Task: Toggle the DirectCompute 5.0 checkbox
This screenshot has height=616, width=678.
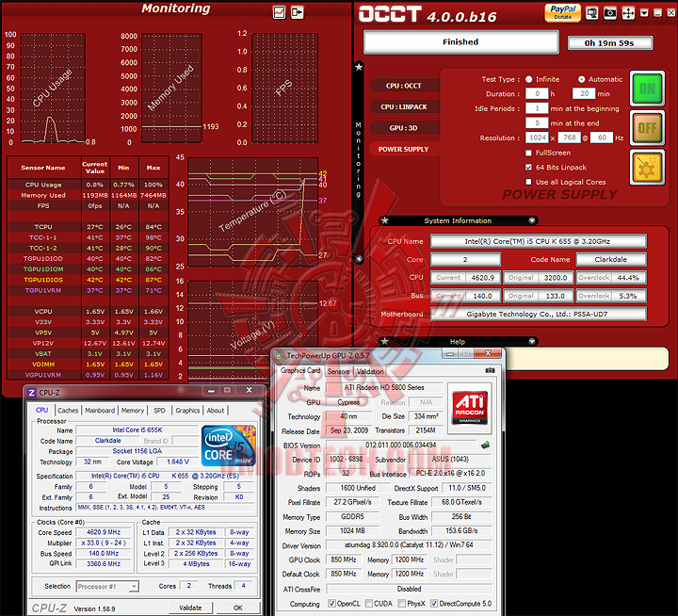Action: click(434, 603)
